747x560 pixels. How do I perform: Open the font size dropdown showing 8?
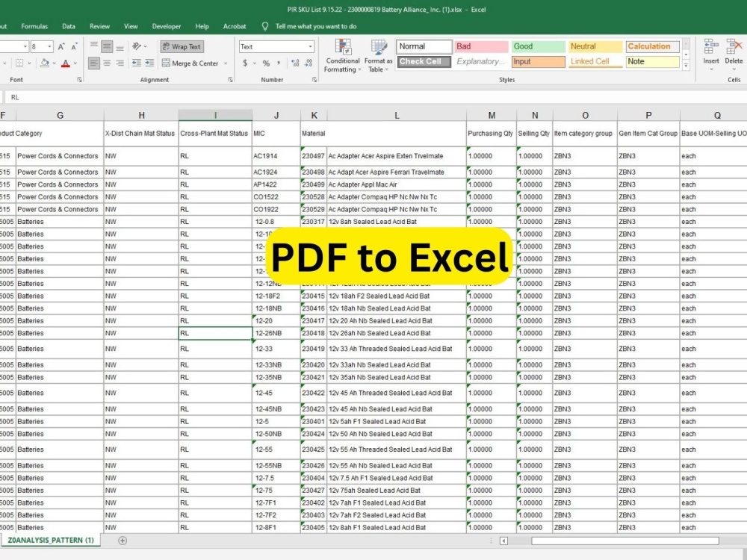click(x=49, y=46)
